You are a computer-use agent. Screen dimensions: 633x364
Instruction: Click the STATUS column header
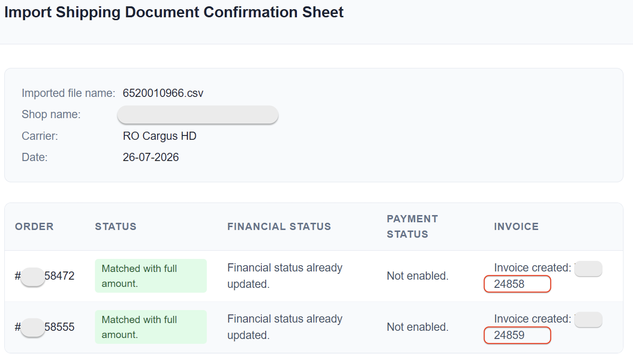point(116,227)
